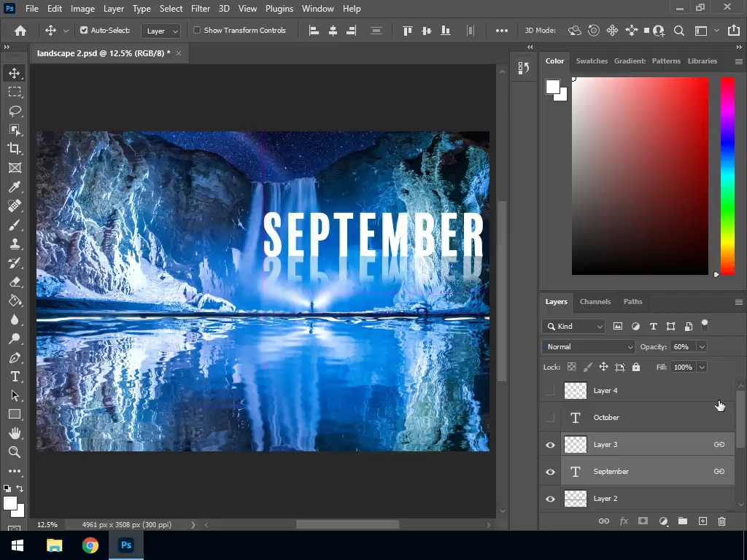Click inside the red color picker field
This screenshot has height=560, width=747.
pos(640,176)
